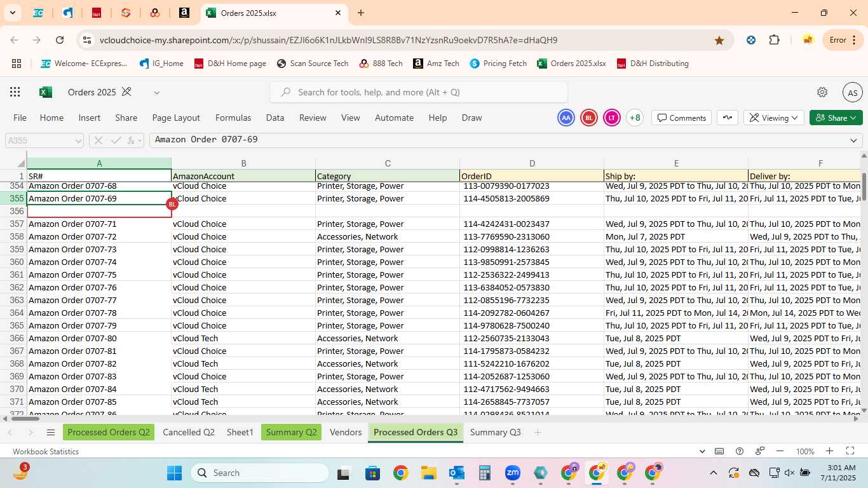Reload the page in the browser
The image size is (868, 488).
60,40
